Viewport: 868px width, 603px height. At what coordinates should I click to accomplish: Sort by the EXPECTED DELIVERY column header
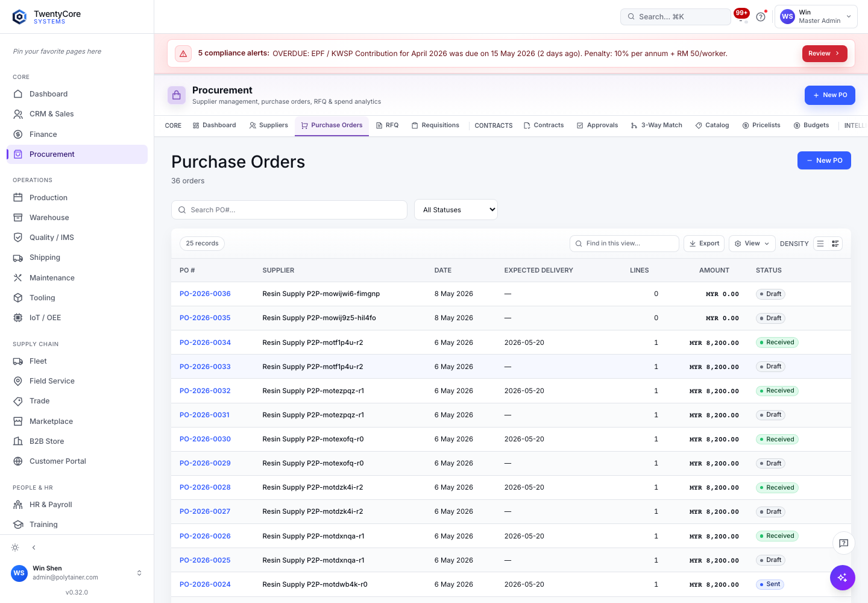click(x=538, y=270)
